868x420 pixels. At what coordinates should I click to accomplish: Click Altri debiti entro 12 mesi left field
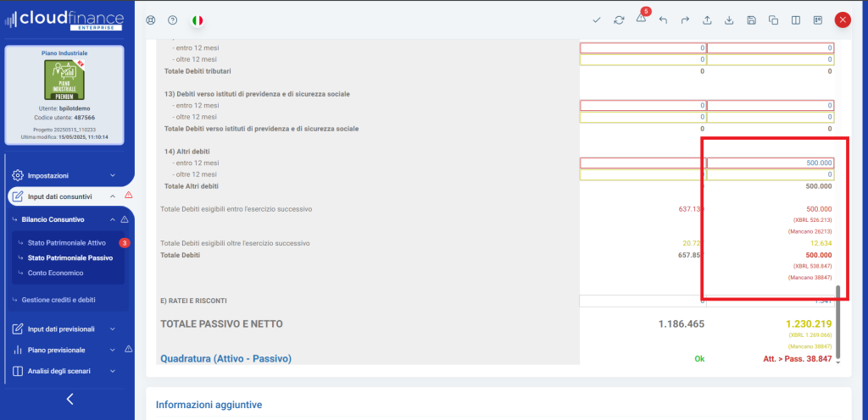pos(643,163)
